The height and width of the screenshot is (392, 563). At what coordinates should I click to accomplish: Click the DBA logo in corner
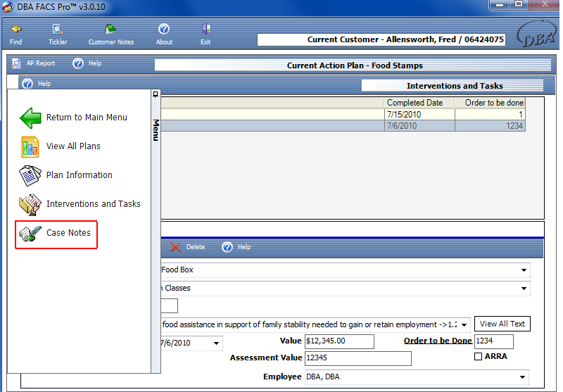point(536,34)
